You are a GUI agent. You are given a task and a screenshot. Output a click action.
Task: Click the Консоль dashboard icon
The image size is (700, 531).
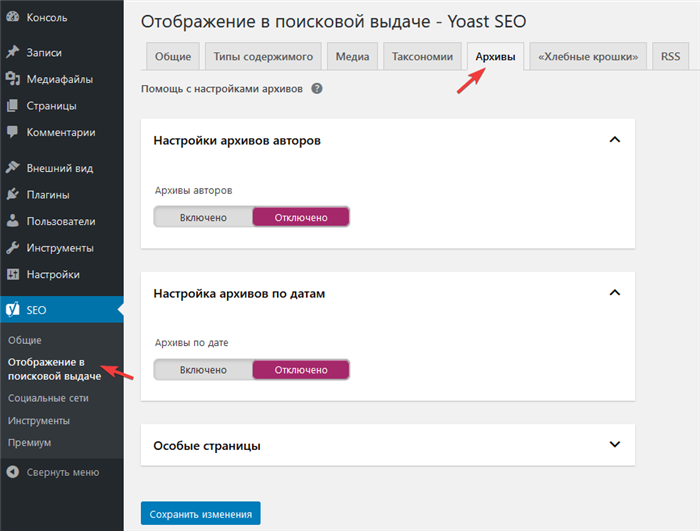point(13,17)
